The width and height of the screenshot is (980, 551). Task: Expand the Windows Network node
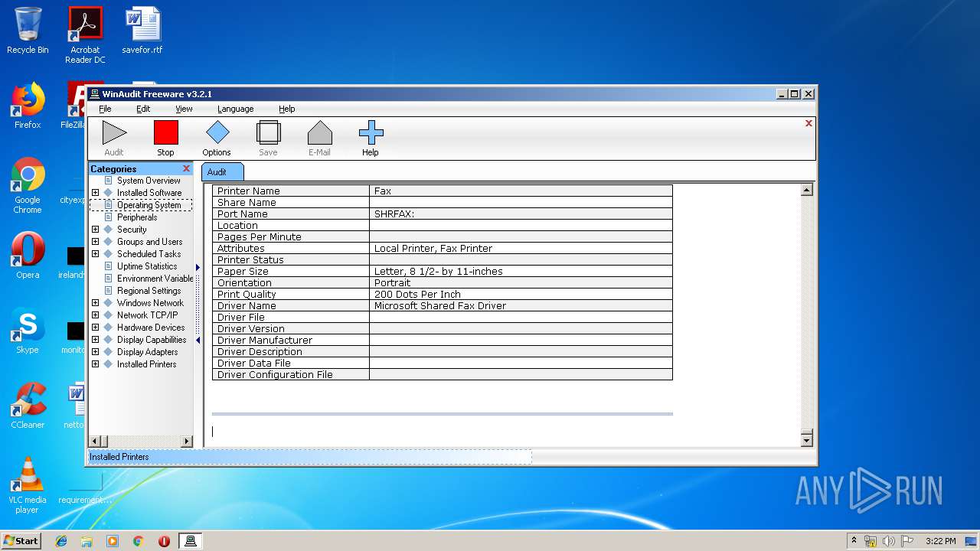(x=95, y=303)
